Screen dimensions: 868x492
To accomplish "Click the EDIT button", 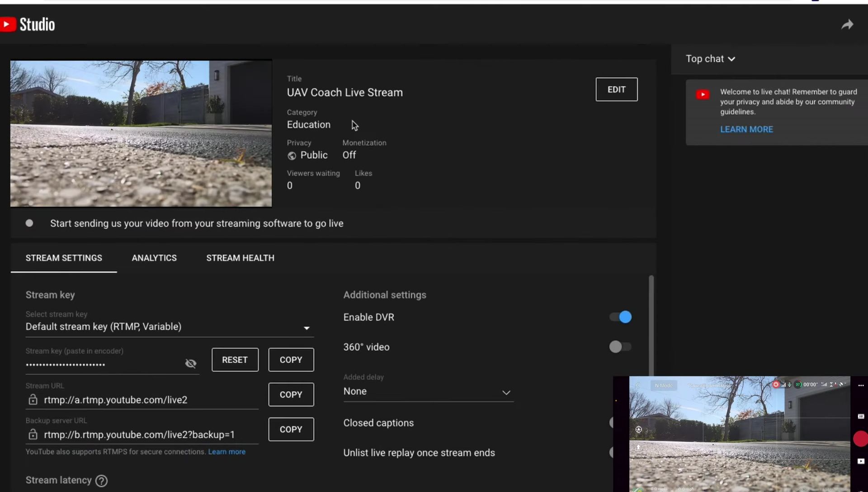I will 616,90.
